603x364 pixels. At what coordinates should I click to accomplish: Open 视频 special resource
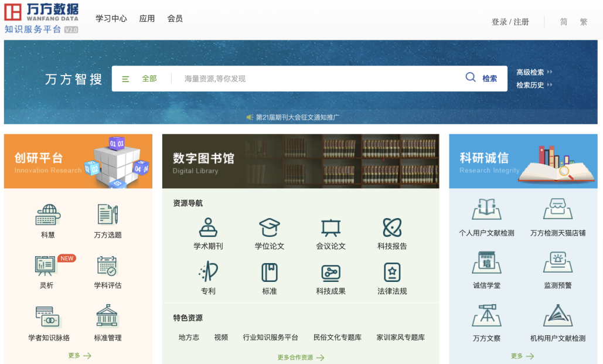pos(221,338)
